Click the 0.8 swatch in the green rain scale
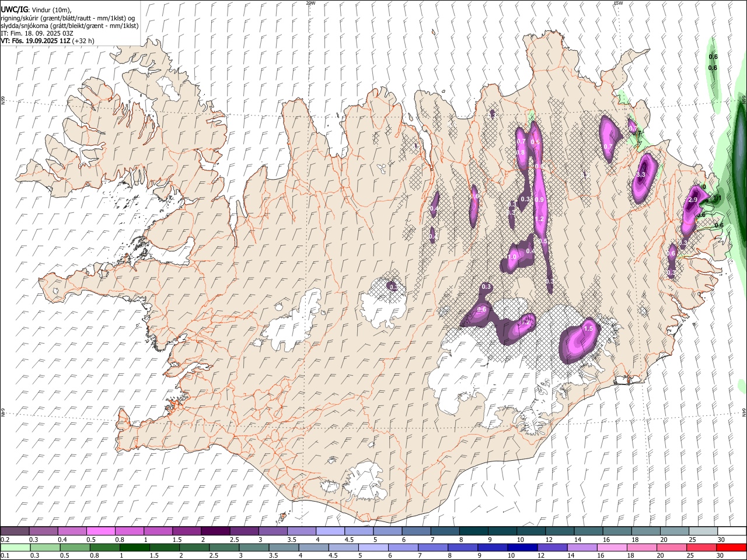 point(104,548)
